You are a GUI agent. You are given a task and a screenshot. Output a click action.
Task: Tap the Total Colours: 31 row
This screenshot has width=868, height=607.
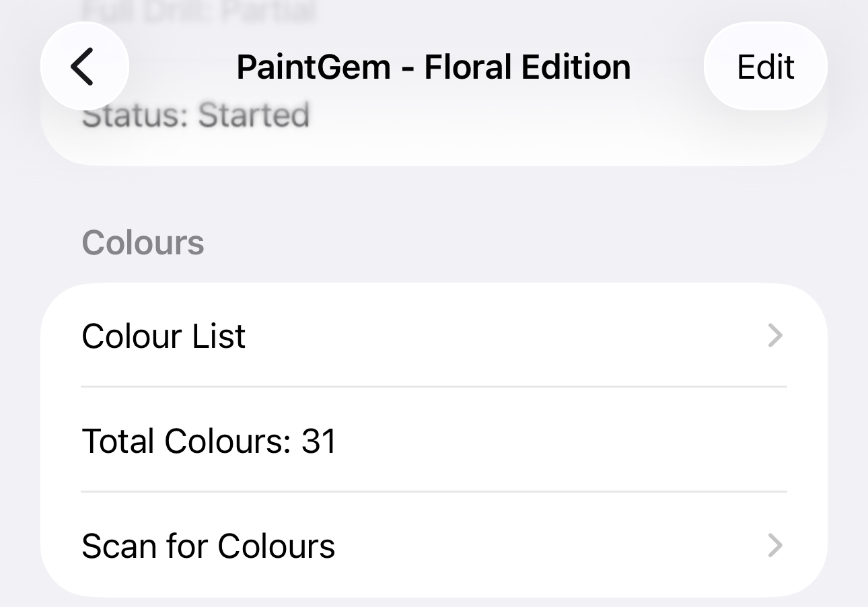click(x=433, y=441)
